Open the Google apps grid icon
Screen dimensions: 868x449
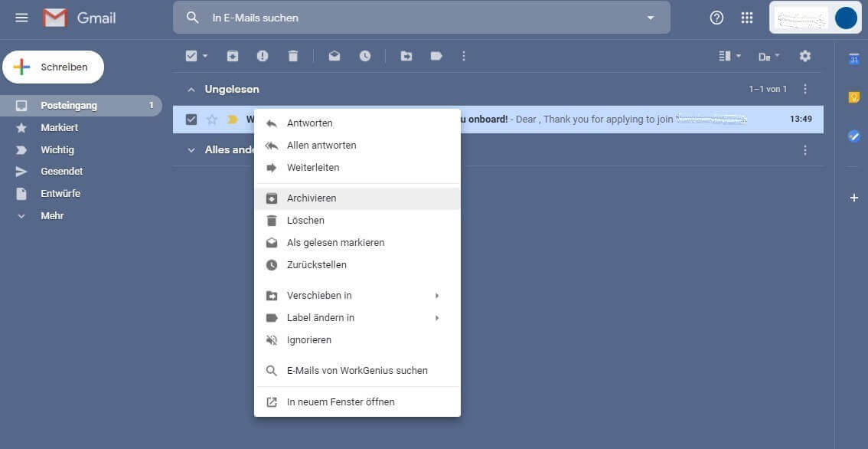pyautogui.click(x=747, y=18)
